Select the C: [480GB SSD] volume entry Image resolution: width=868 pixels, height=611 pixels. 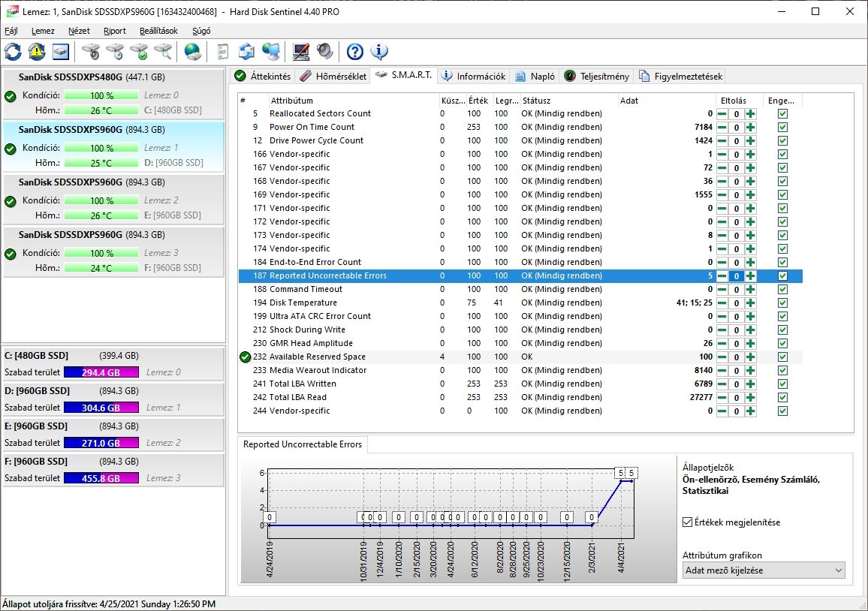click(x=113, y=364)
